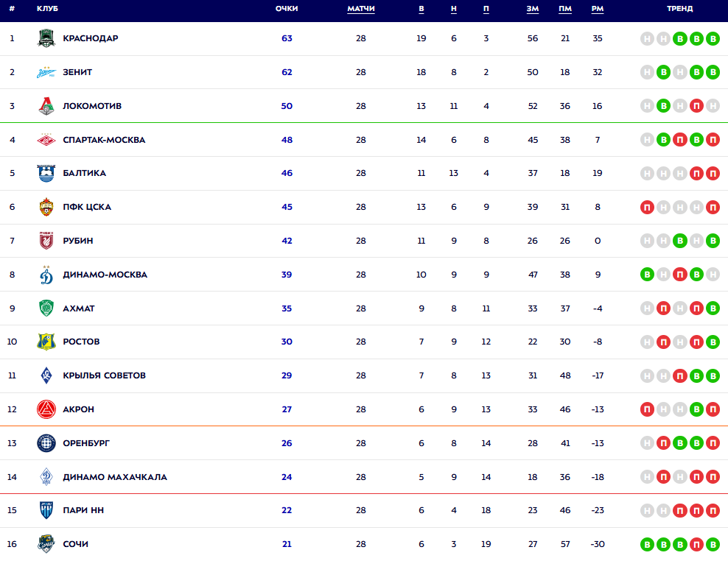
Task: Sort table by В wins column header
Action: pyautogui.click(x=421, y=9)
